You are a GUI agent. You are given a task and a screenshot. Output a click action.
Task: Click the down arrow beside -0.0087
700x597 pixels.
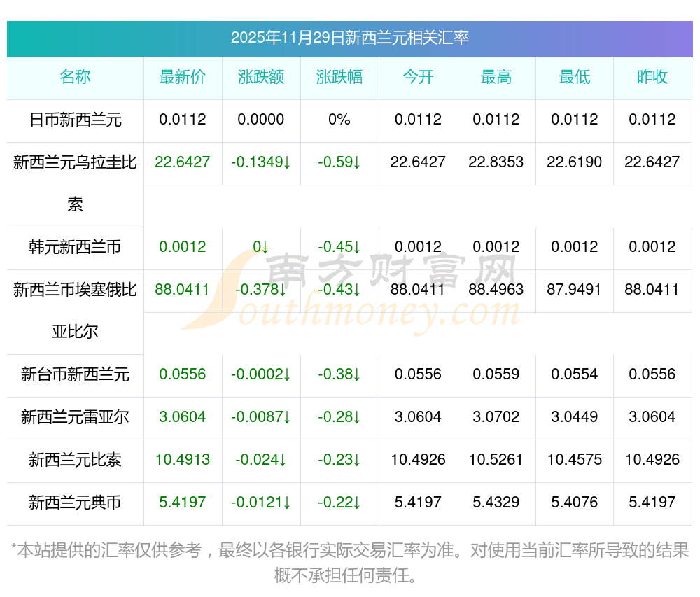pyautogui.click(x=287, y=417)
